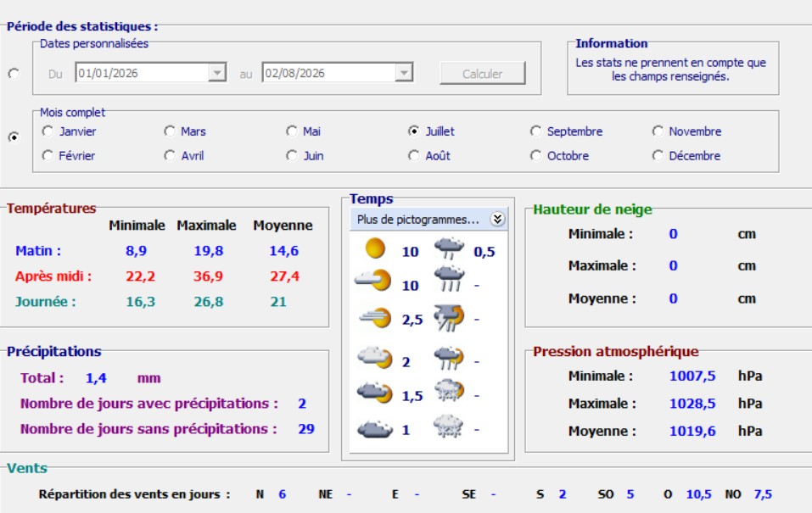Screen dimensions: 812x513
Task: Choose the Novembre month option
Action: pyautogui.click(x=686, y=131)
